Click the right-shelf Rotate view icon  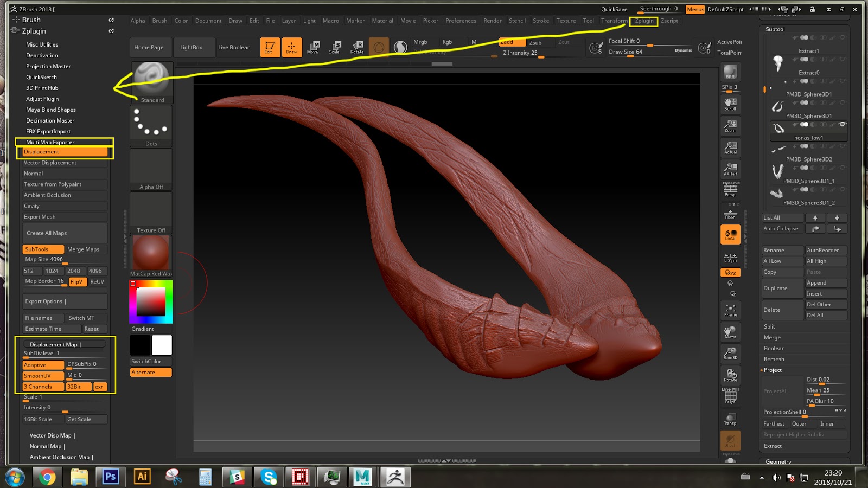click(x=730, y=375)
